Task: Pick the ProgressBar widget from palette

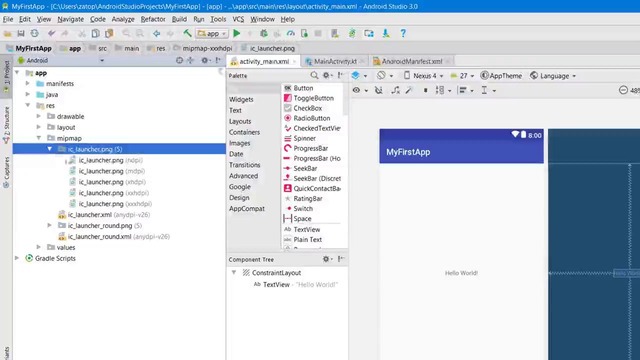Action: pos(306,149)
